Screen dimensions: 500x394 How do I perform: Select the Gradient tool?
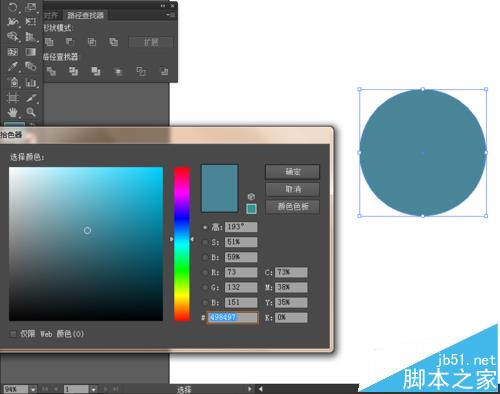pos(31,52)
